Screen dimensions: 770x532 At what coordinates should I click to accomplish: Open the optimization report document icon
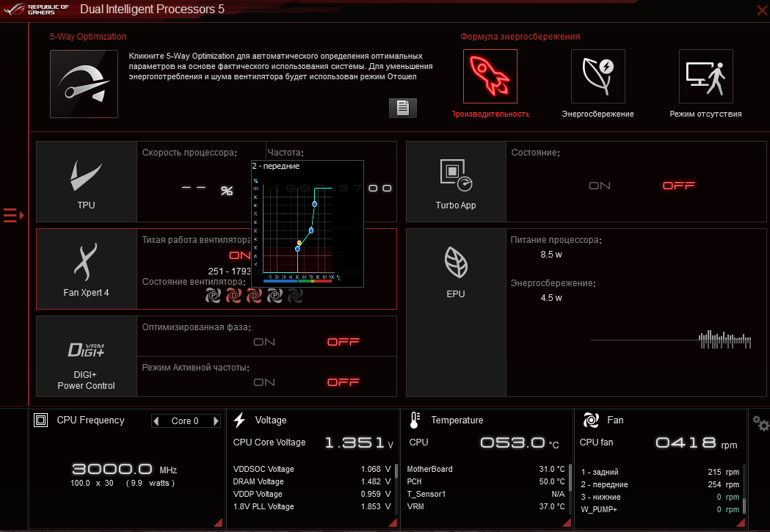click(403, 108)
